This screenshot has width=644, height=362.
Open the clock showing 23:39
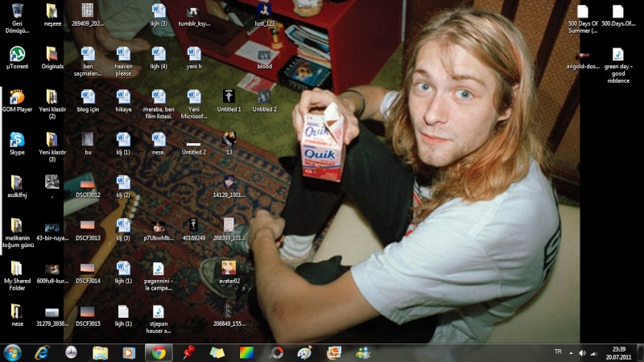[618, 353]
